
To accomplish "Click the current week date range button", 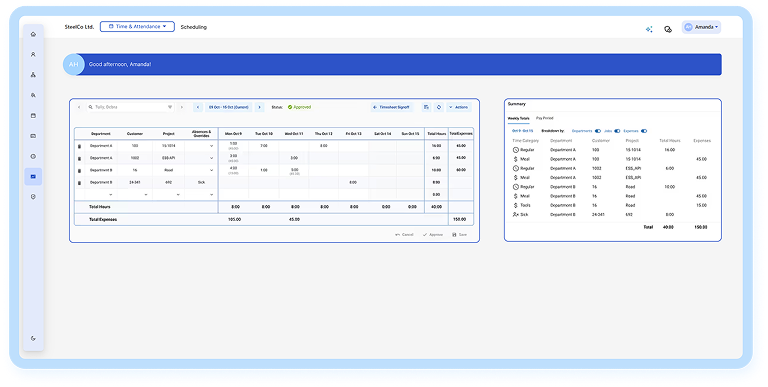I will 229,107.
